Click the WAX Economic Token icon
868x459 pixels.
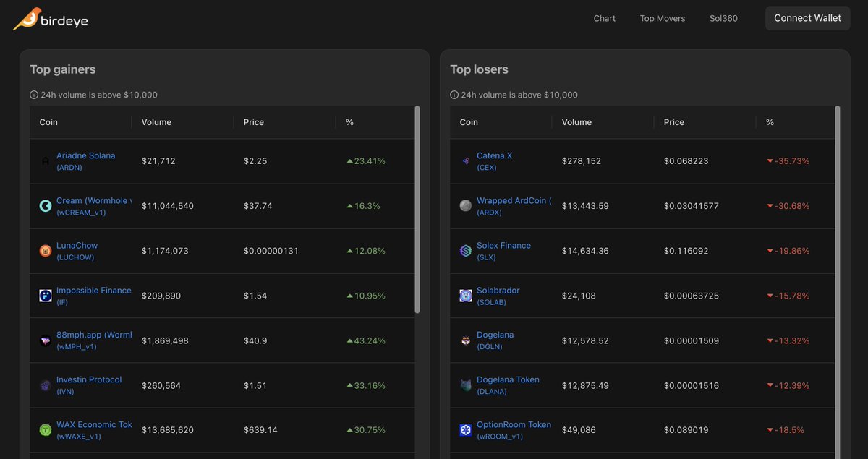click(46, 430)
